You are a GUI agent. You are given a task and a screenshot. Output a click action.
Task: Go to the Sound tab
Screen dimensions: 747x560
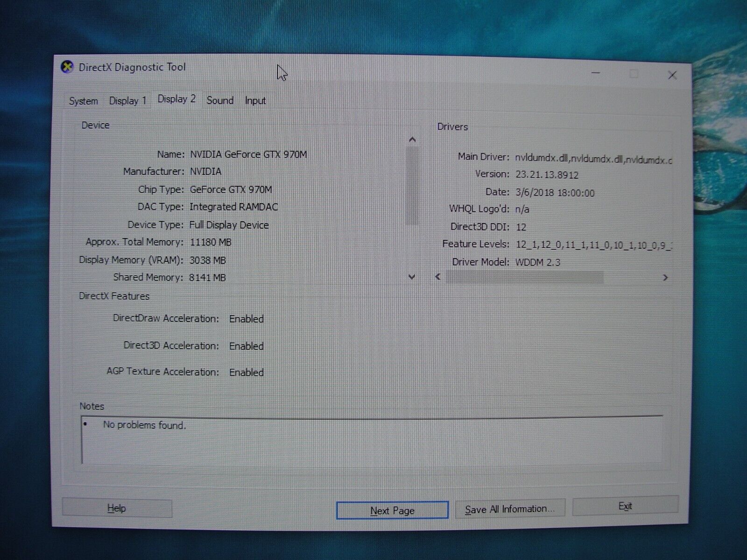(x=220, y=100)
